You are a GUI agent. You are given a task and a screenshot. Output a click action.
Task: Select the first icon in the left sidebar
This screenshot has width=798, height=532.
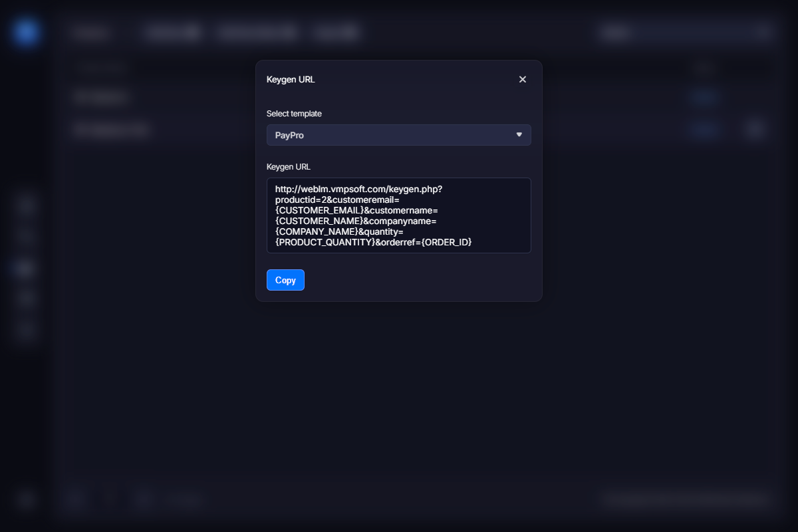[25, 205]
